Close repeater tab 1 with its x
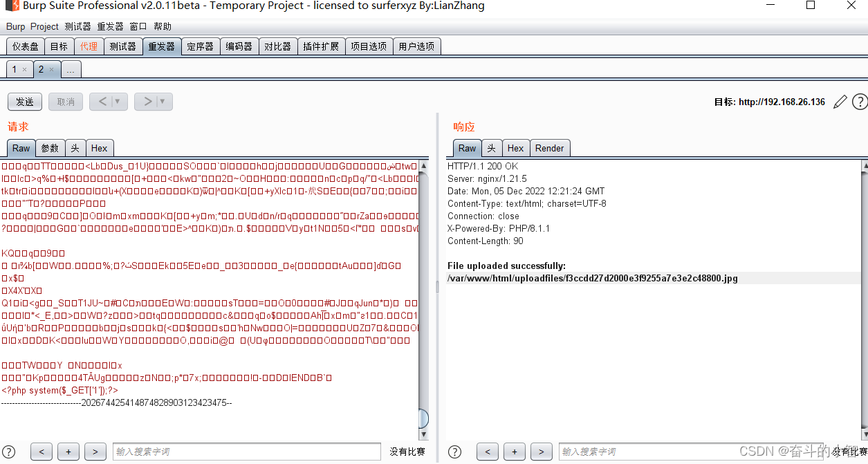 click(24, 70)
